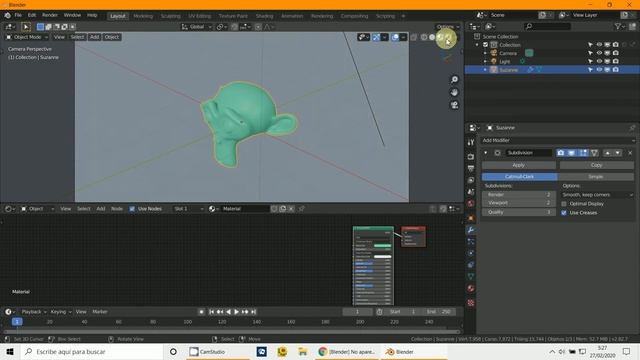Open the Output properties tab icon
Image resolution: width=640 pixels, height=360 pixels.
tap(471, 168)
